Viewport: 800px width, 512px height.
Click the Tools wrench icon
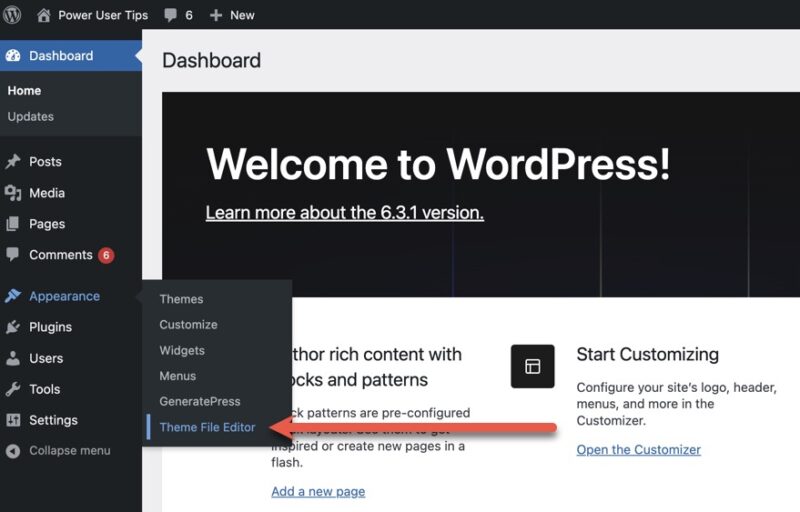13,389
